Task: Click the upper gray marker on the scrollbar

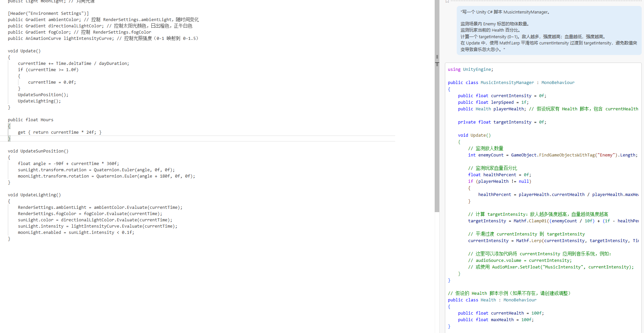Action: tap(437, 57)
